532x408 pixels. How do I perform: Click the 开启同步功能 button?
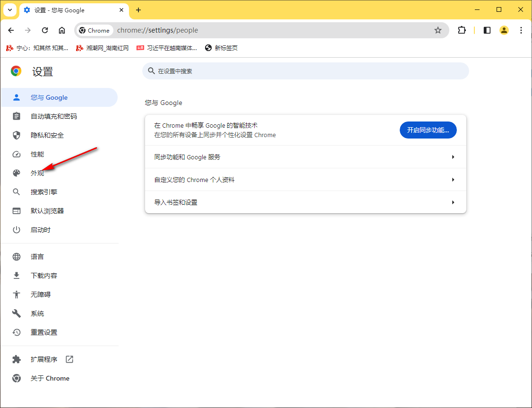pos(428,130)
